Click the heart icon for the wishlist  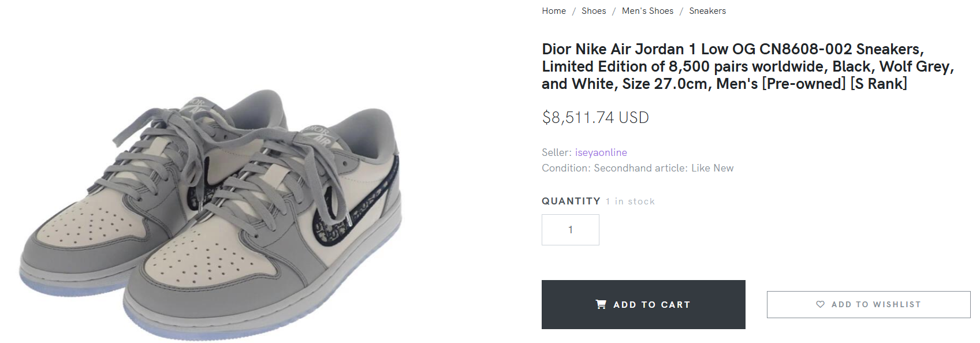tap(820, 304)
